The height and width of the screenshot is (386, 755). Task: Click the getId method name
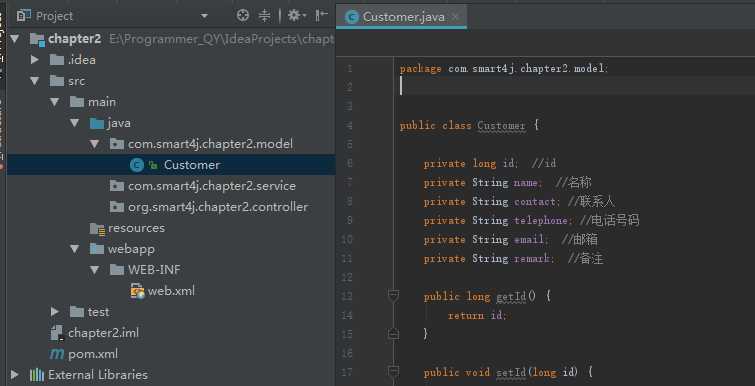coord(511,296)
